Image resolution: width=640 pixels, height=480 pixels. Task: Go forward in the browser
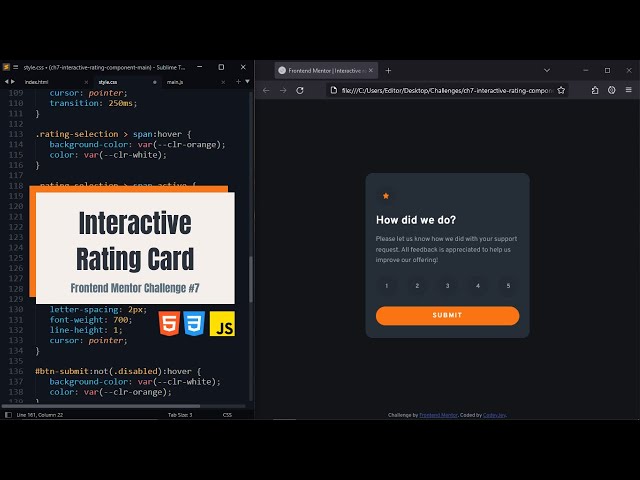[x=283, y=90]
